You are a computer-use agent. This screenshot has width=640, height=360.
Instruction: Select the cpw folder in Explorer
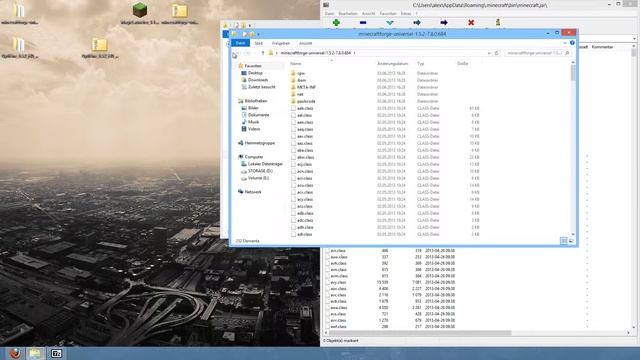point(301,73)
